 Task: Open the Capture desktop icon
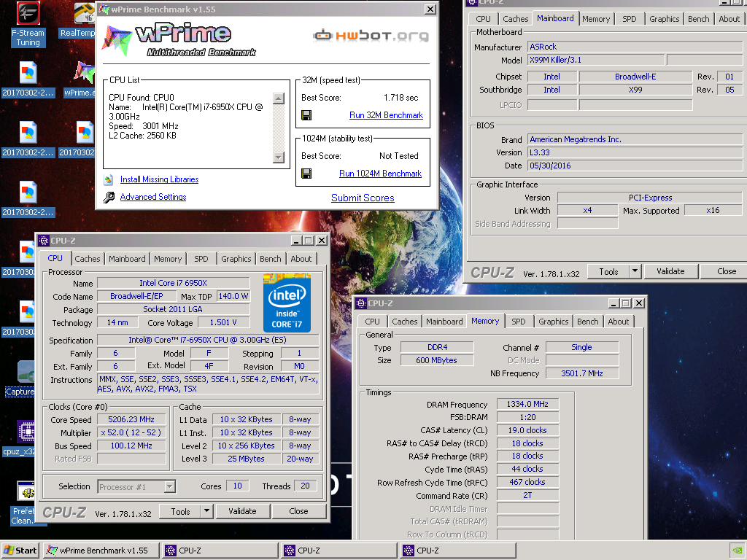pos(21,378)
